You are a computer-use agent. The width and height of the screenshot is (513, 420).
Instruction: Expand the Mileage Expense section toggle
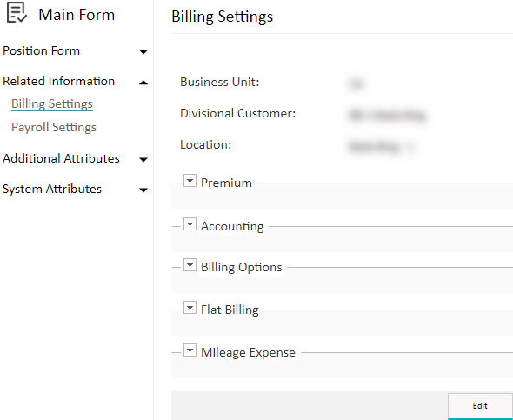(190, 350)
